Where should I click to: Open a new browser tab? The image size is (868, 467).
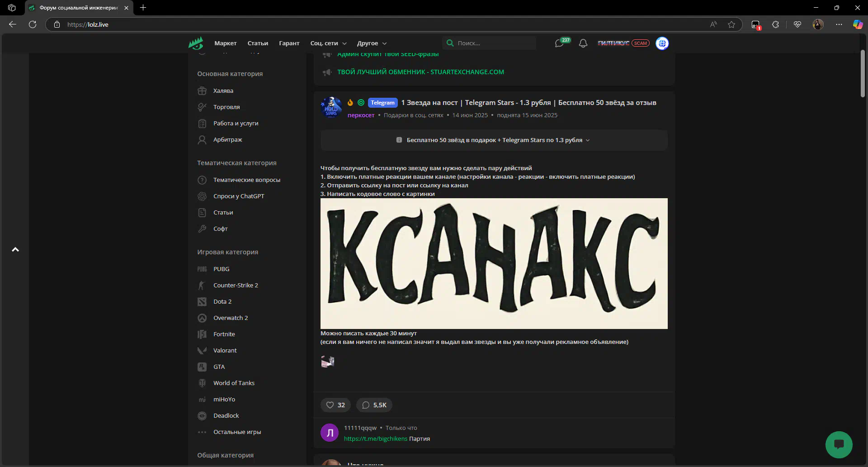point(143,8)
